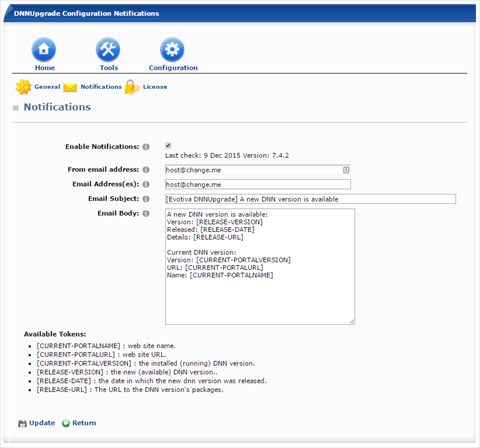Select the Notifications envelope icon
This screenshot has width=480, height=448.
70,87
